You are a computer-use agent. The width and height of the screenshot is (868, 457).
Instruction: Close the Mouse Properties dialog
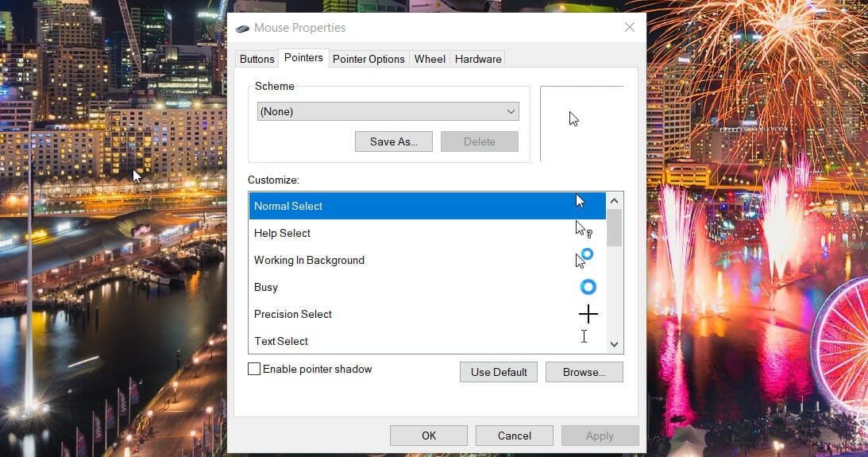coord(630,28)
